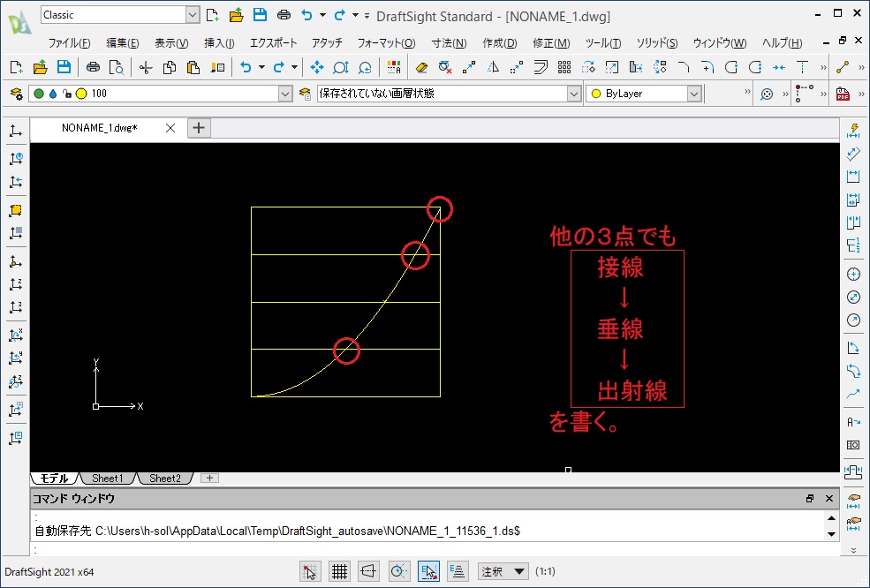Toggle Polar tracking in status bar
Image resolution: width=870 pixels, height=588 pixels.
398,571
